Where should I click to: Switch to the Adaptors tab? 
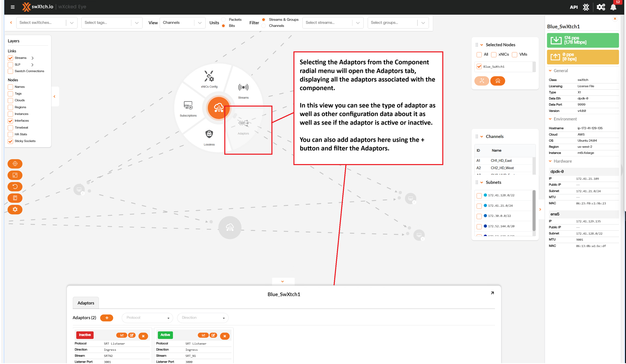point(86,303)
